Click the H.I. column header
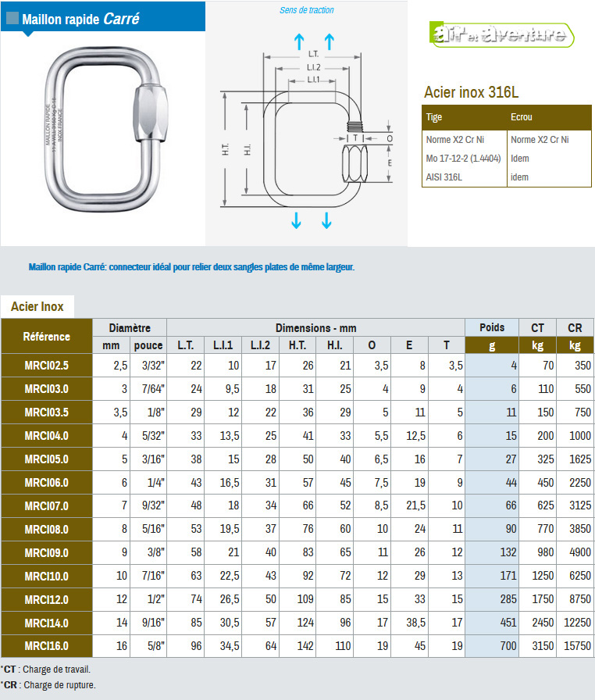Image resolution: width=595 pixels, height=700 pixels. point(334,345)
